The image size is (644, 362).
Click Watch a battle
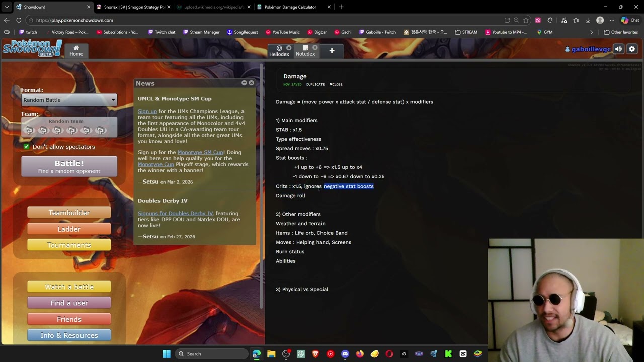point(69,287)
